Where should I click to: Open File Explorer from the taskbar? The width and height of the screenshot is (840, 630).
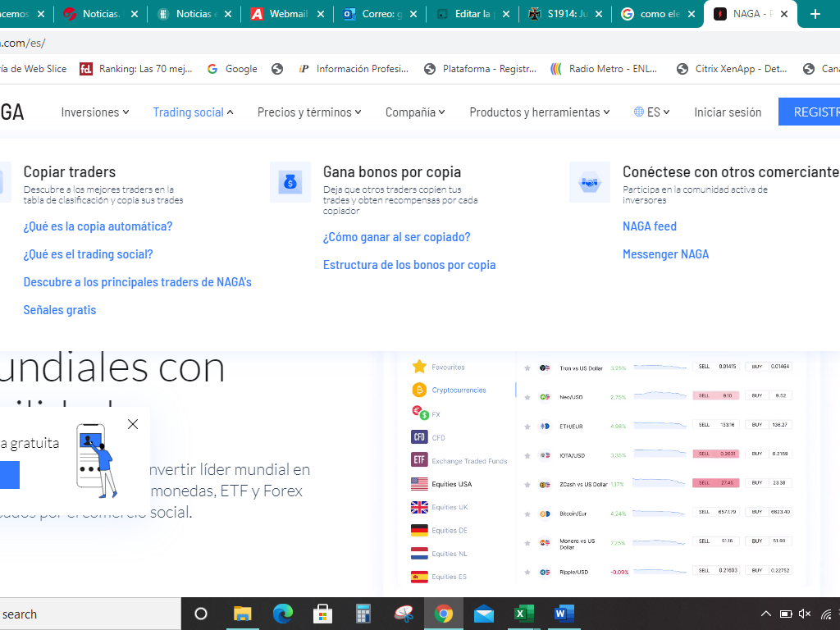[x=242, y=614]
